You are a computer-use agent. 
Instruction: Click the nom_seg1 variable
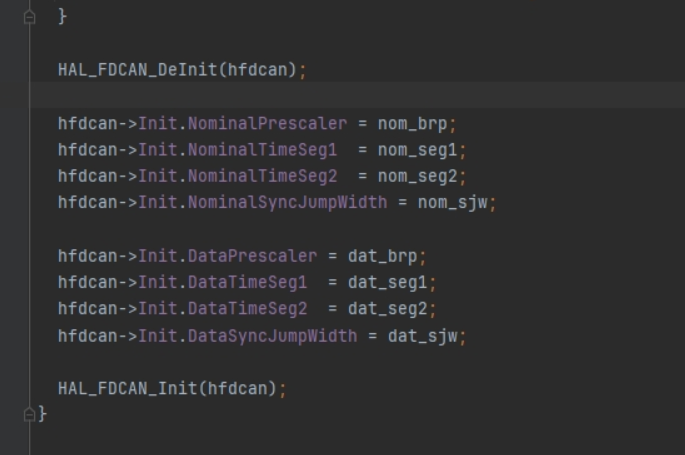(x=417, y=151)
